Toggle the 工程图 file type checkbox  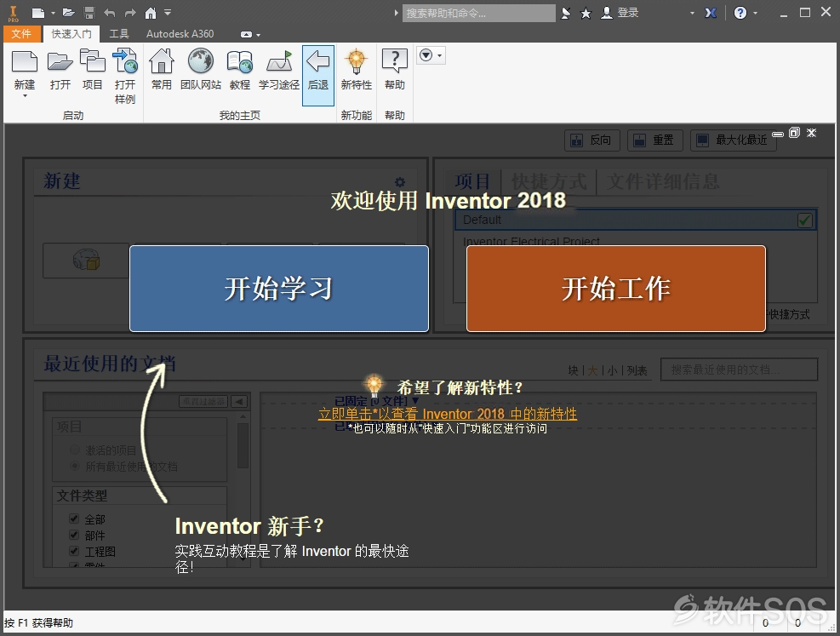pyautogui.click(x=74, y=551)
